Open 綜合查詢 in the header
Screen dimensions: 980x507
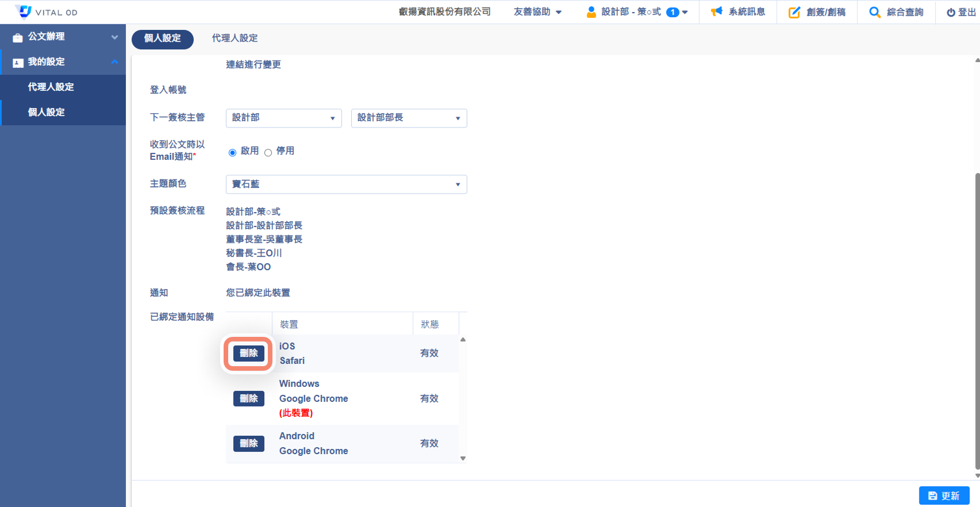(x=896, y=12)
